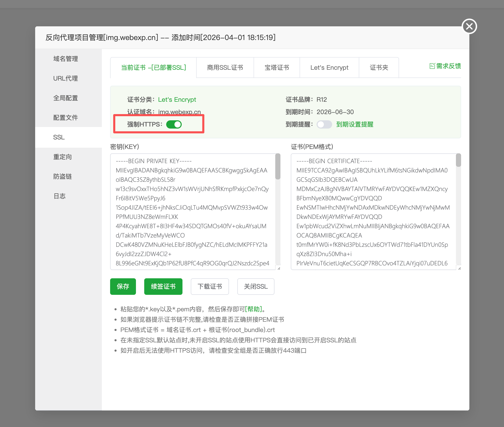The width and height of the screenshot is (504, 427).
Task: Return to the 当前证书 tab
Action: (154, 68)
